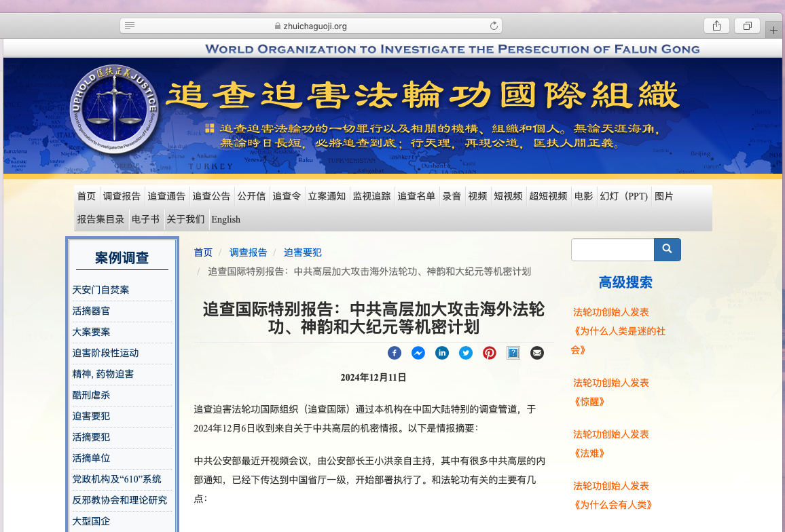The width and height of the screenshot is (785, 532).
Task: Open 天安门自焚案 in sidebar
Action: (101, 290)
